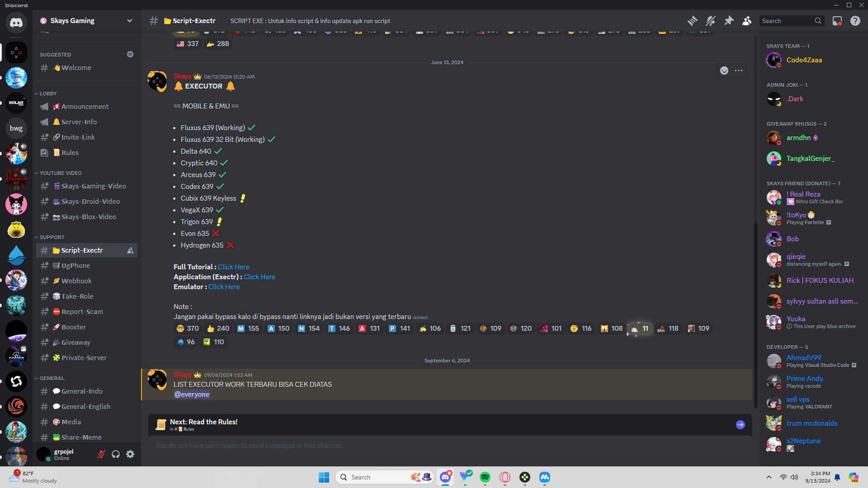Open volume control in system tray
The width and height of the screenshot is (868, 488).
[794, 477]
